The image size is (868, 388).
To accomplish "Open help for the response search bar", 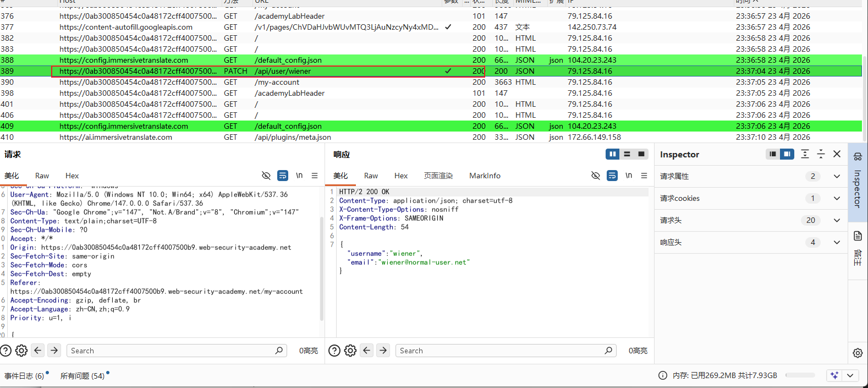I will pyautogui.click(x=334, y=351).
